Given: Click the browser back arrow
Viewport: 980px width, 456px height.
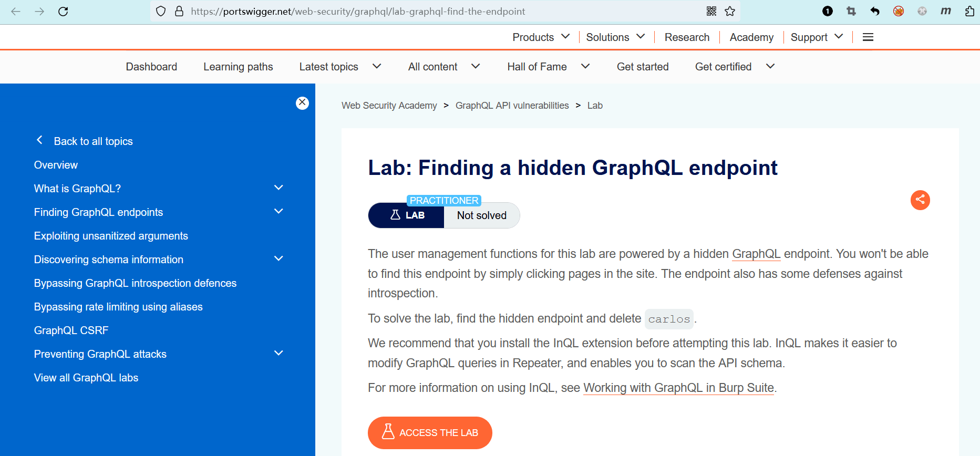Looking at the screenshot, I should [x=16, y=12].
